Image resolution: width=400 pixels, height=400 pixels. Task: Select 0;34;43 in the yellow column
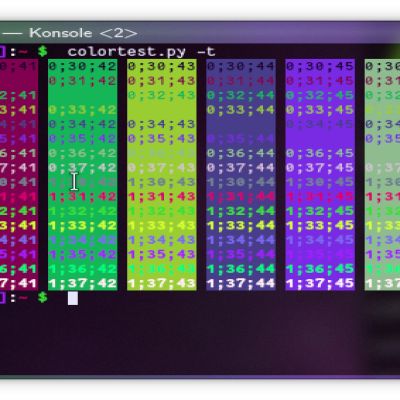(162, 124)
